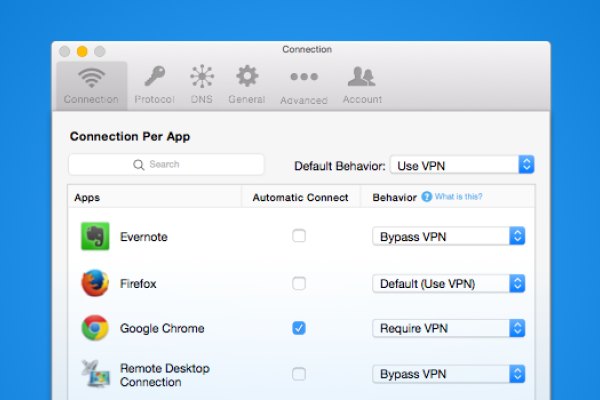
Task: Enable Automatic Connect for Evernote
Action: click(299, 236)
